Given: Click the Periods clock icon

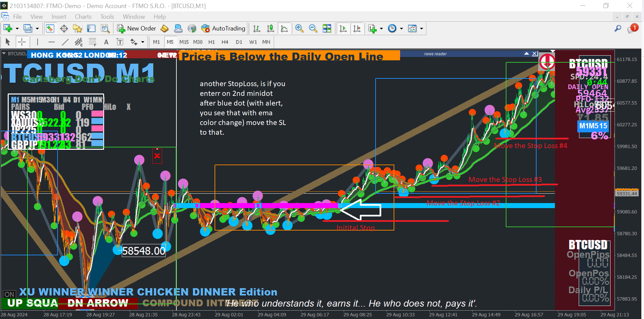Looking at the screenshot, I should click(392, 28).
